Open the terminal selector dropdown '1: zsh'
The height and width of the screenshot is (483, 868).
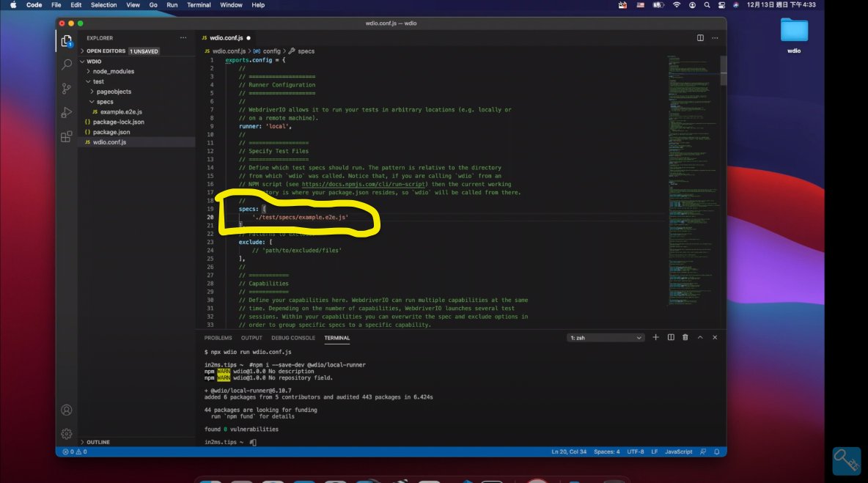(x=606, y=337)
